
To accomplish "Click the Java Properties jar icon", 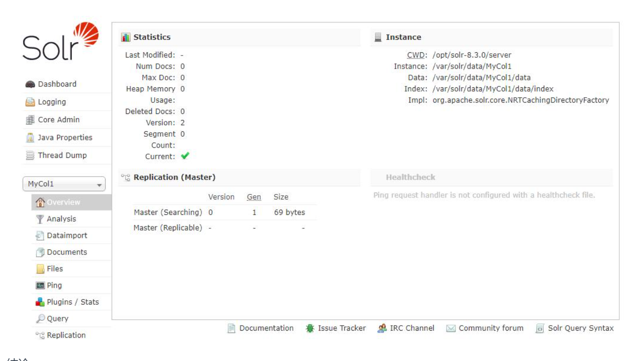I will coord(30,138).
